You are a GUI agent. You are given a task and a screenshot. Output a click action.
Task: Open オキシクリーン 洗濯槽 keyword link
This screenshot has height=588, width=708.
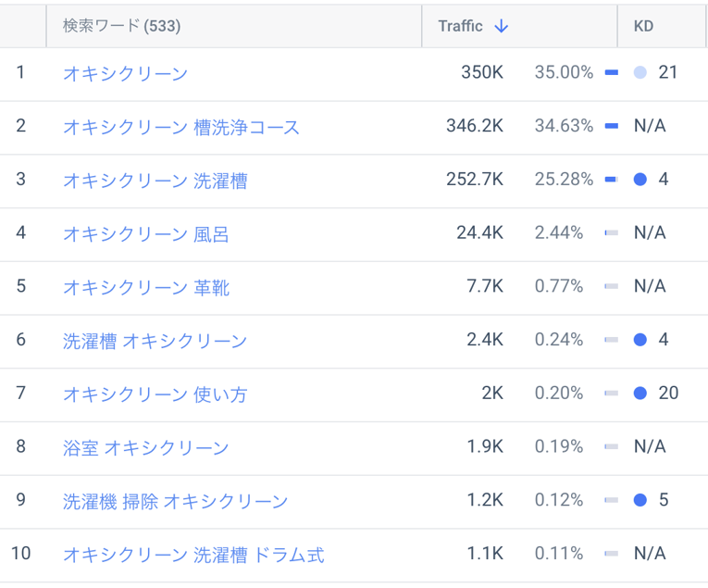coord(155,181)
